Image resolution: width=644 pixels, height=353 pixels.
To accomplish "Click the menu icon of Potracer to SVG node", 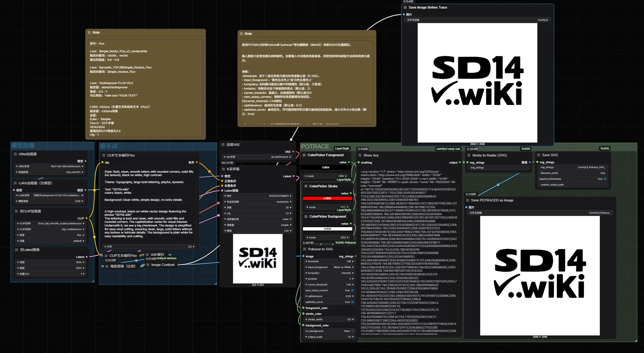I will [x=305, y=249].
